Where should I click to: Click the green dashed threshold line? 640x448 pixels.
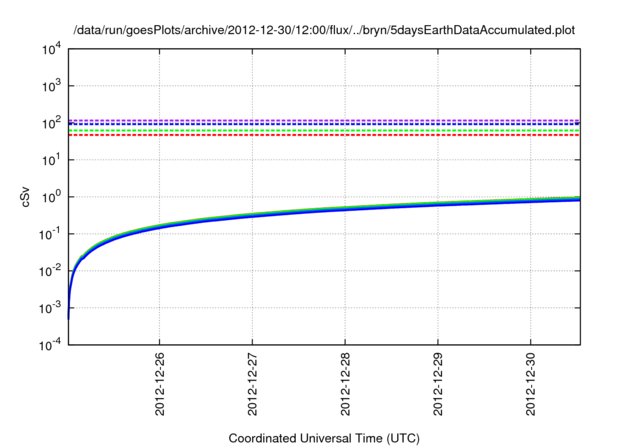pos(324,131)
